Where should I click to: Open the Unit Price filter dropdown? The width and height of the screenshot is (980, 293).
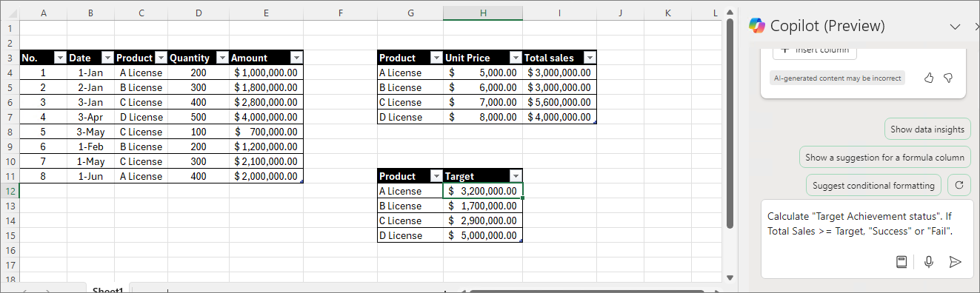pyautogui.click(x=516, y=58)
